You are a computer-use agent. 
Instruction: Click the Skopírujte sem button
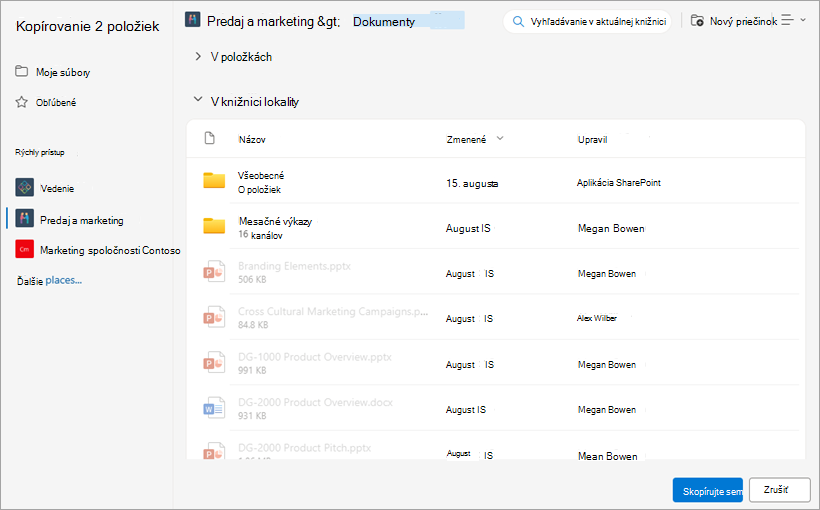point(708,490)
